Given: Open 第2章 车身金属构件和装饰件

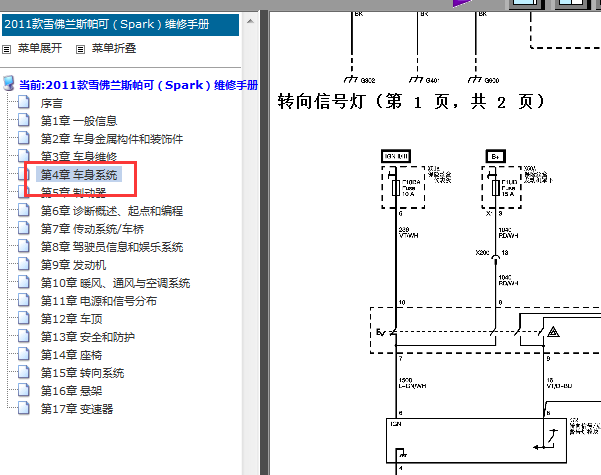Looking at the screenshot, I should 112,139.
